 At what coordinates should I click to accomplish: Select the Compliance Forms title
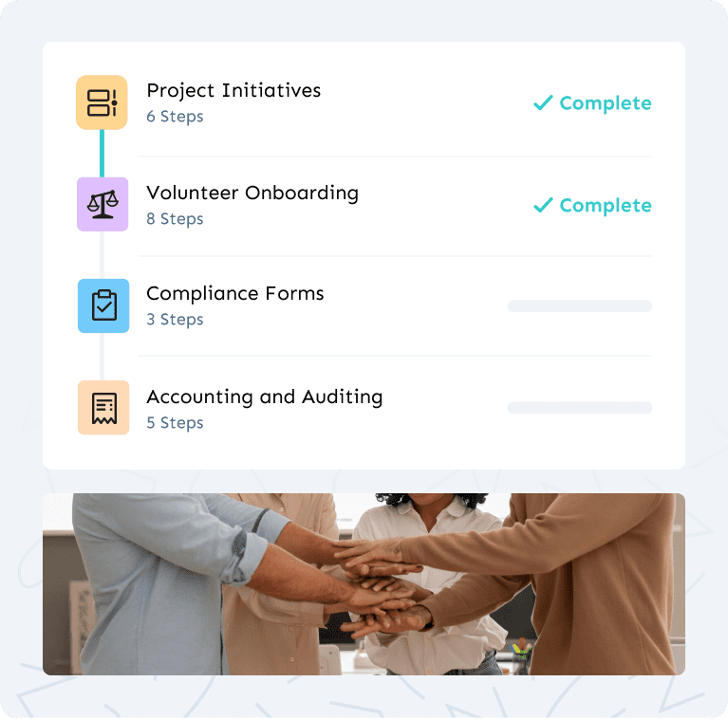point(235,293)
